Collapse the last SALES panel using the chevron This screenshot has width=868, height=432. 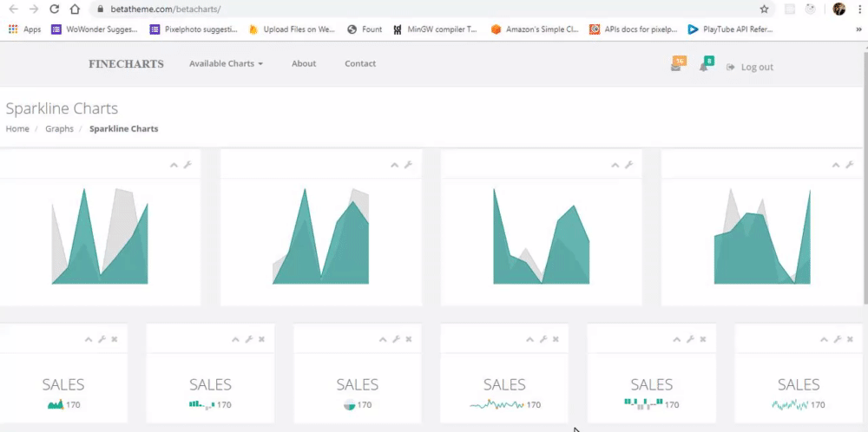[824, 339]
